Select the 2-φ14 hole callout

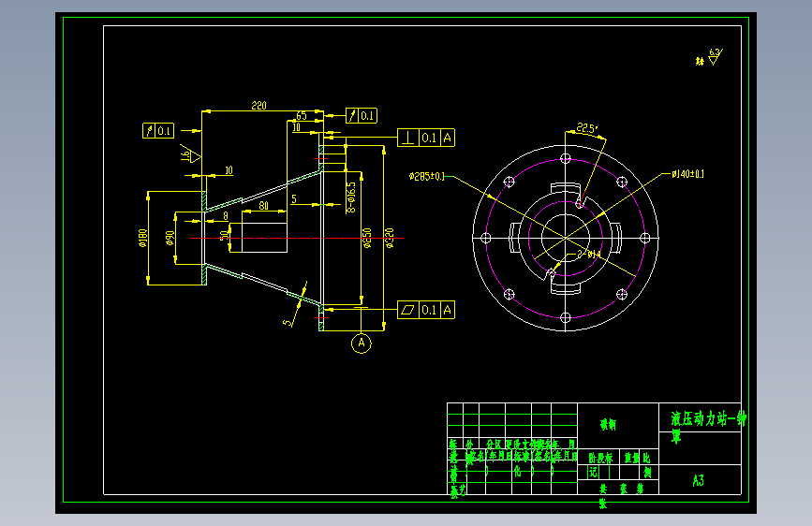click(x=589, y=255)
